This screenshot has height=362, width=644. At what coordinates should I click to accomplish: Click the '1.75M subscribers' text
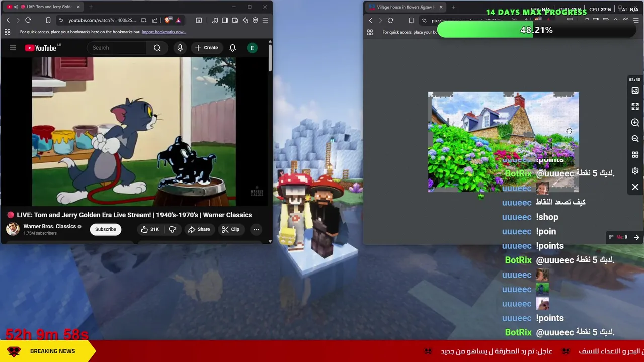pos(40,233)
